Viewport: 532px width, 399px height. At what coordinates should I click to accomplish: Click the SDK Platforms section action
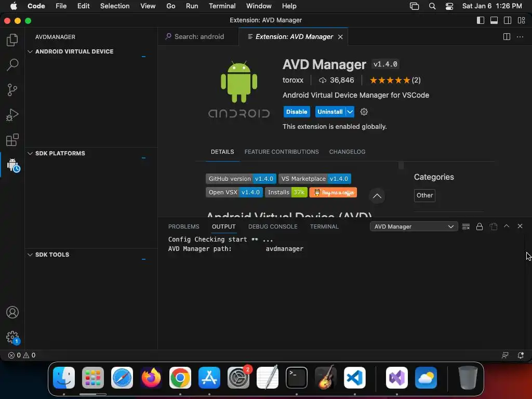143,158
